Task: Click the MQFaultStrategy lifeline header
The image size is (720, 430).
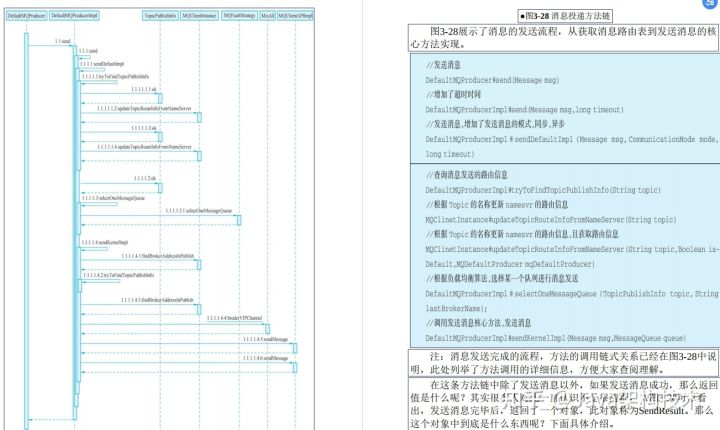Action: click(239, 16)
